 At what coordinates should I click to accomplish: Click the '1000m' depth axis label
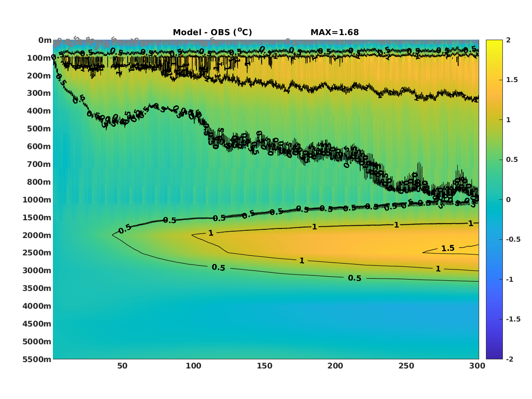tap(37, 200)
